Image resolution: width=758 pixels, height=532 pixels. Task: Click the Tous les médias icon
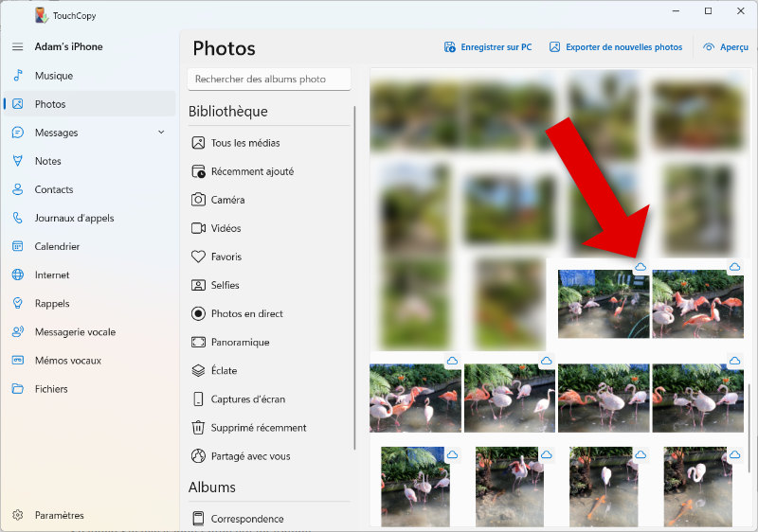point(198,143)
